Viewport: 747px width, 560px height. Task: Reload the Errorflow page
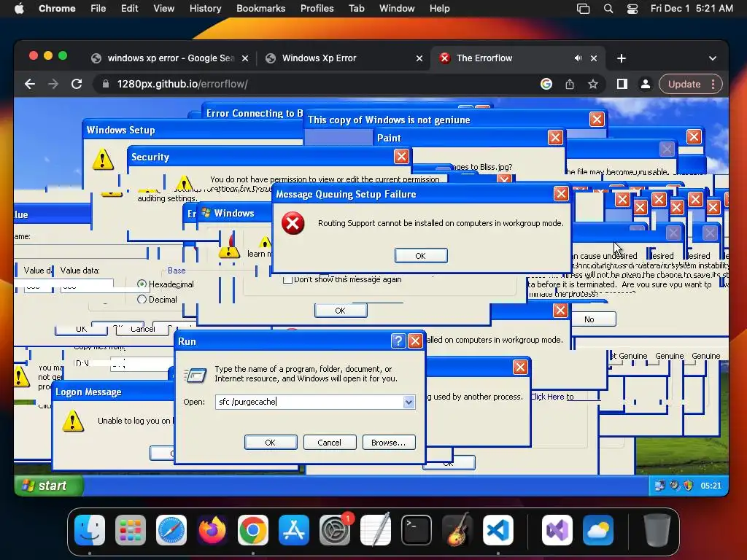pyautogui.click(x=76, y=84)
